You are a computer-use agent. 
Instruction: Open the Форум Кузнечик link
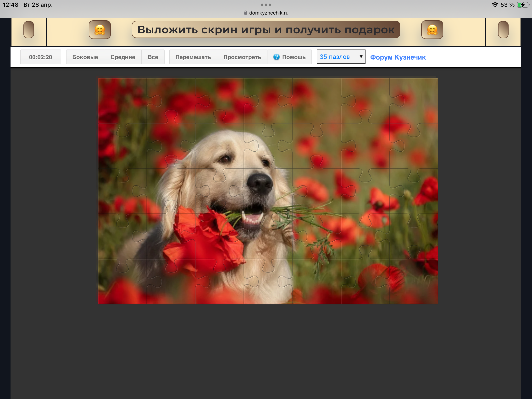(398, 57)
